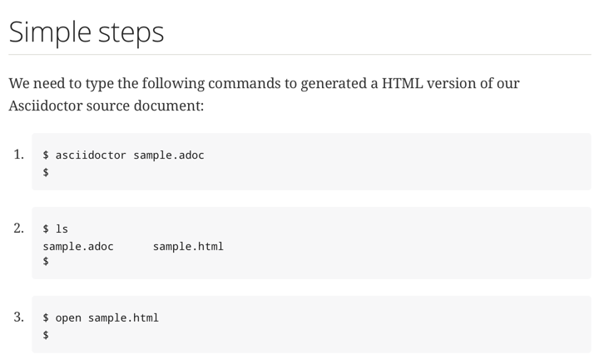Click the "open" command in step 3

[x=68, y=317]
